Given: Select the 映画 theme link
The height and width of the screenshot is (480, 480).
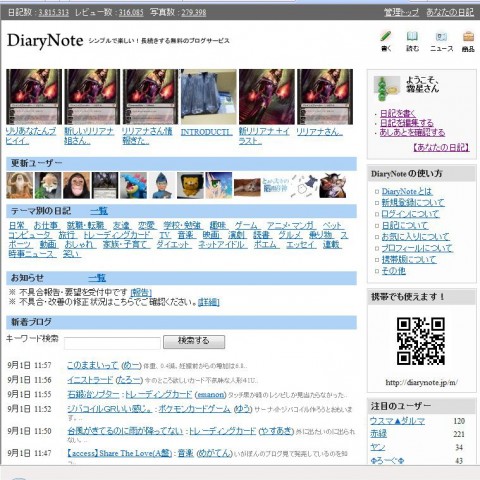Looking at the screenshot, I should pos(211,235).
